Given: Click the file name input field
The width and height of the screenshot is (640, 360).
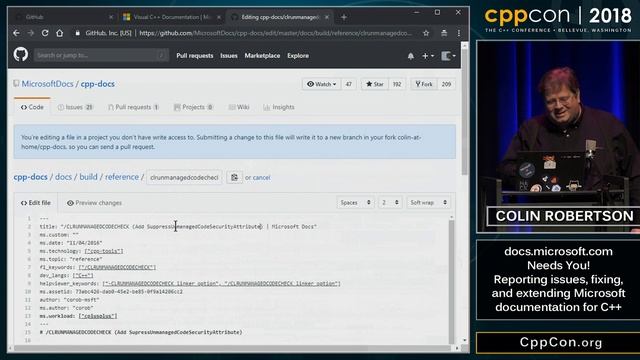Looking at the screenshot, I should coord(184,178).
